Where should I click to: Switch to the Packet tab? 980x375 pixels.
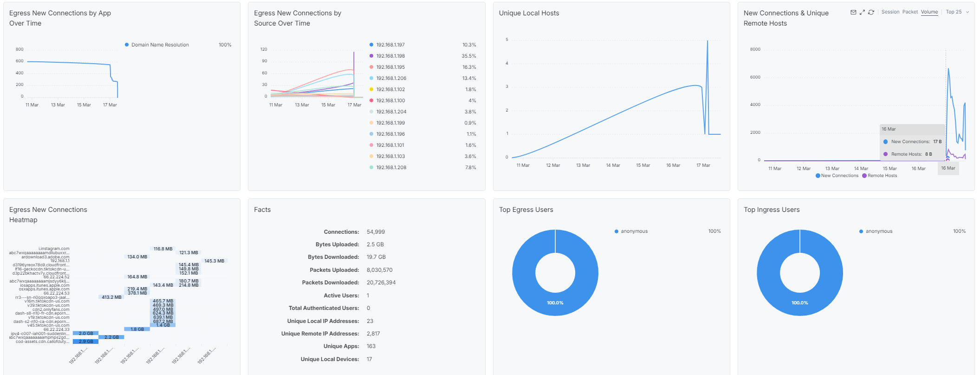910,12
